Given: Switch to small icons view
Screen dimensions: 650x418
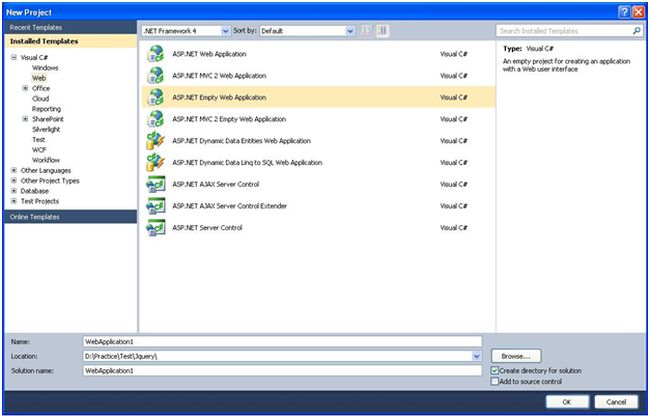Looking at the screenshot, I should 366,31.
